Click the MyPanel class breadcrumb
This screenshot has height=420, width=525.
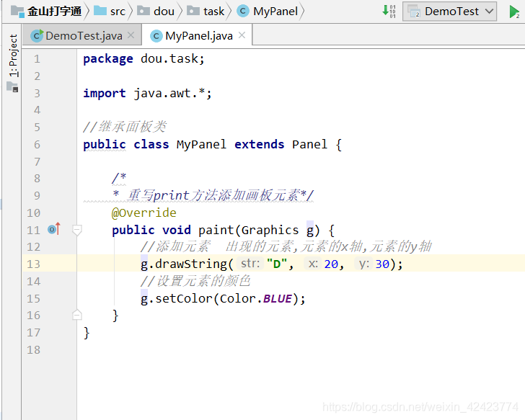[267, 12]
